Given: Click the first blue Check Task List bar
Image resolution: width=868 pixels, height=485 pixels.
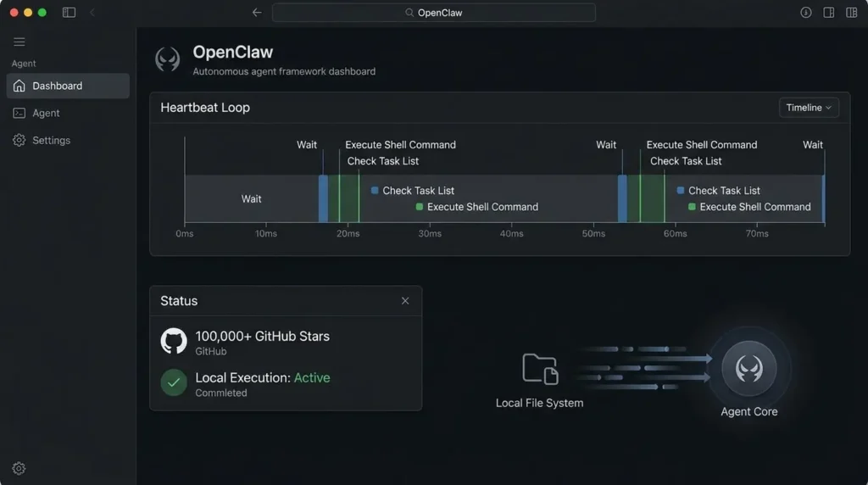Looking at the screenshot, I should 323,198.
